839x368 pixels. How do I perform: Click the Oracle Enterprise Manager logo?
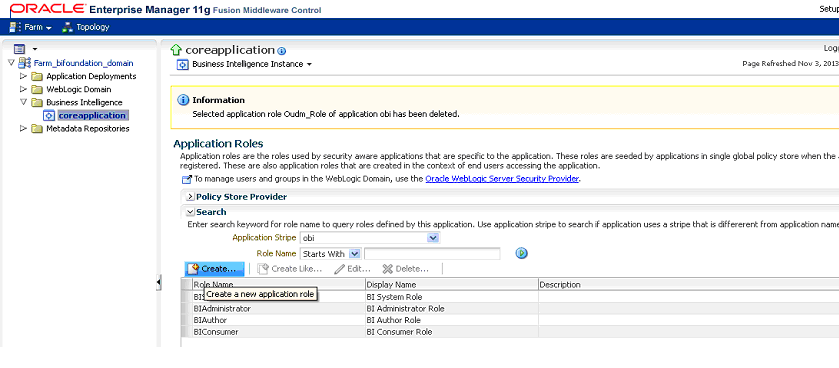click(x=166, y=9)
